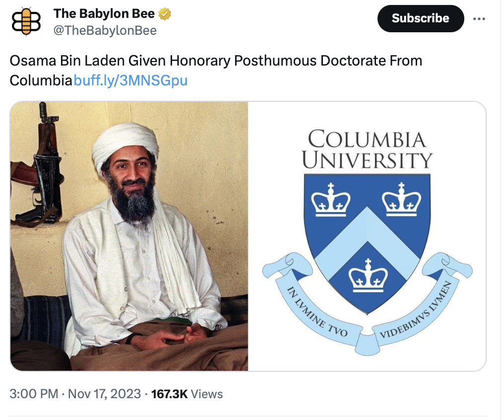Click the 3:00 PM timestamp
504x420 pixels.
[34, 394]
